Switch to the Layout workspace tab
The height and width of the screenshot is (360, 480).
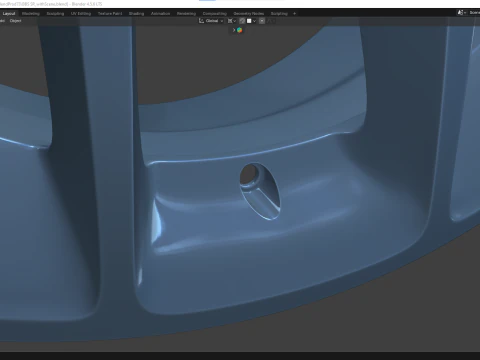coord(9,14)
